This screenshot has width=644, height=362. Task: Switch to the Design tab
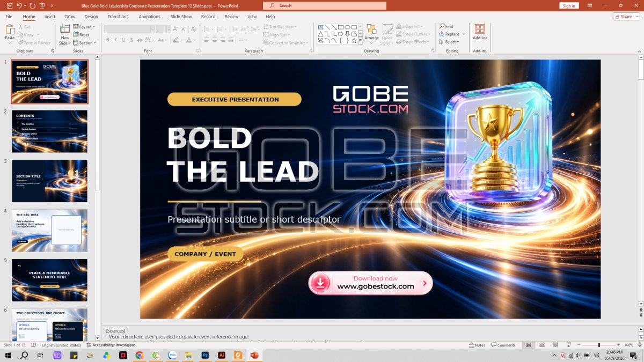pyautogui.click(x=91, y=17)
